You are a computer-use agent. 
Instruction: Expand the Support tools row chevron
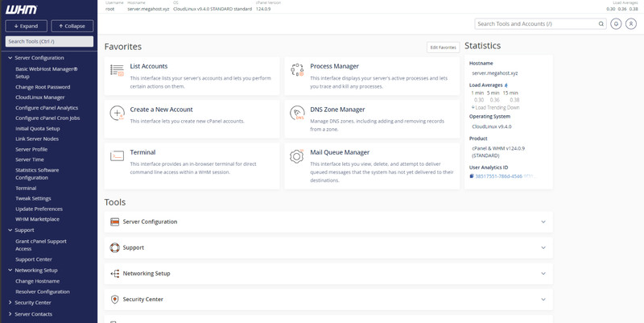pyautogui.click(x=543, y=248)
